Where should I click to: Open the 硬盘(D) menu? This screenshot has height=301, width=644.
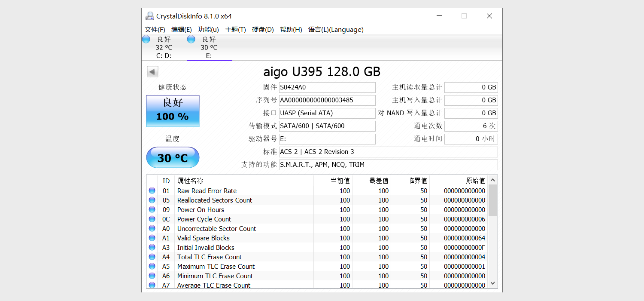point(263,30)
